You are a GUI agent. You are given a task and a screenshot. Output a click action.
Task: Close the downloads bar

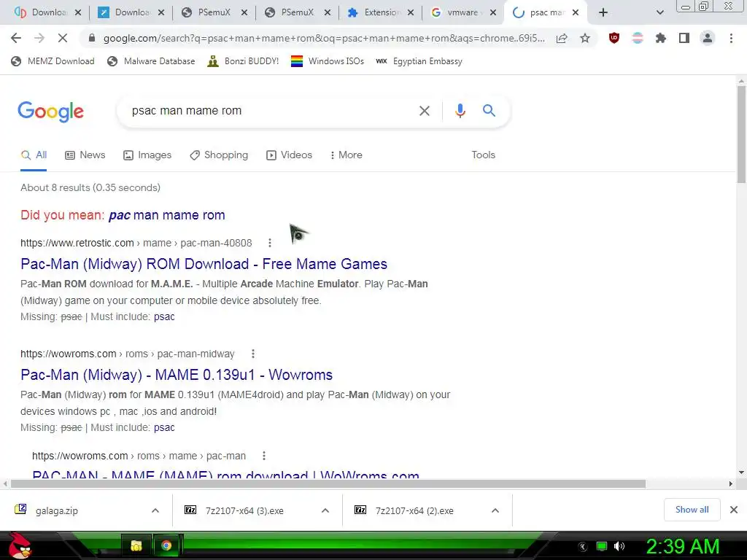tap(734, 510)
